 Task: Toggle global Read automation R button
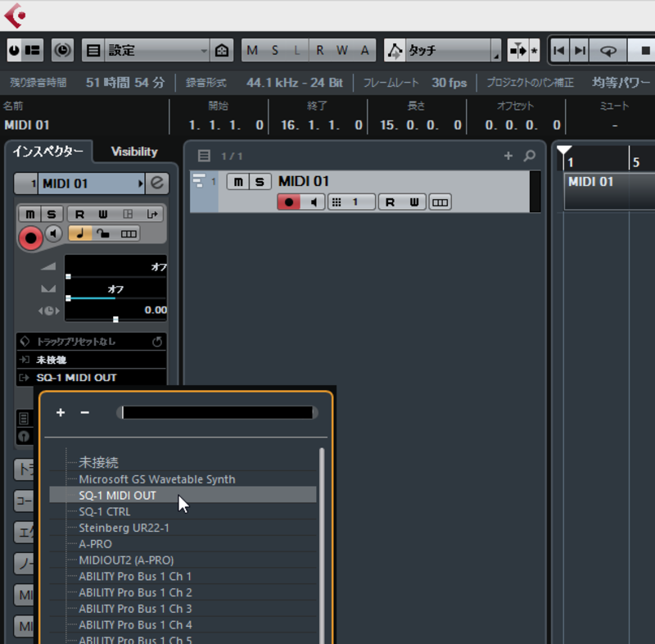click(320, 51)
